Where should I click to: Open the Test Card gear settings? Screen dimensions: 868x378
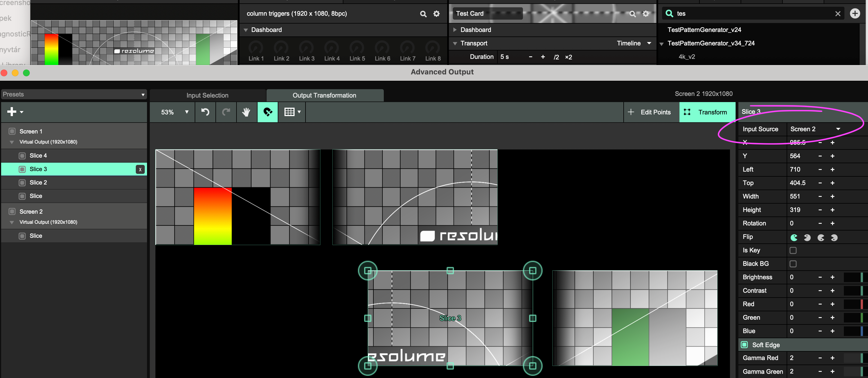(x=646, y=14)
